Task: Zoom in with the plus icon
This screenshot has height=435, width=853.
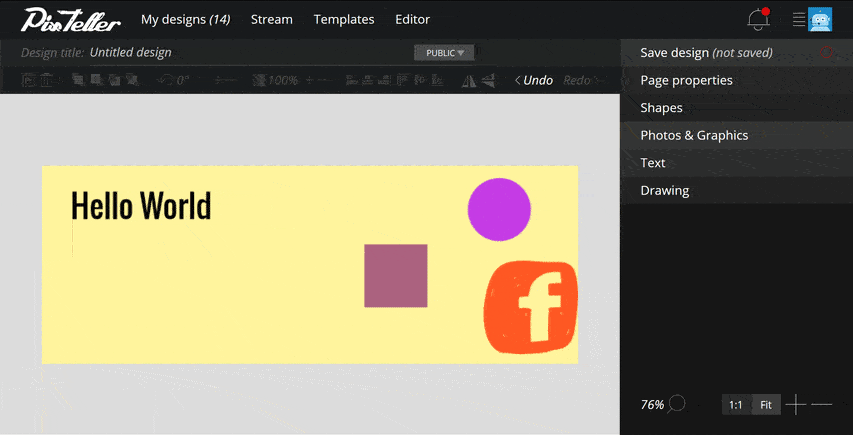Action: (795, 405)
